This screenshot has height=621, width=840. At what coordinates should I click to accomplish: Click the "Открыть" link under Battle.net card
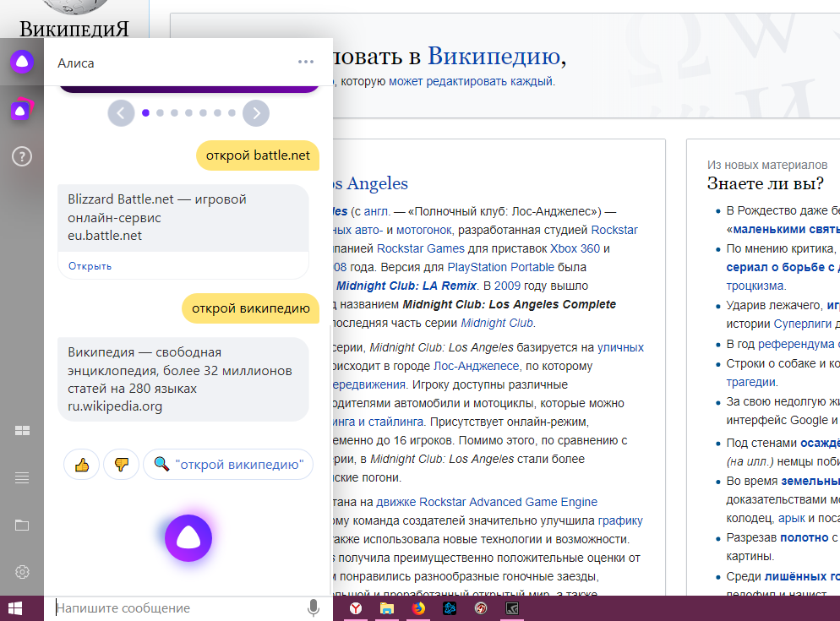(x=90, y=266)
